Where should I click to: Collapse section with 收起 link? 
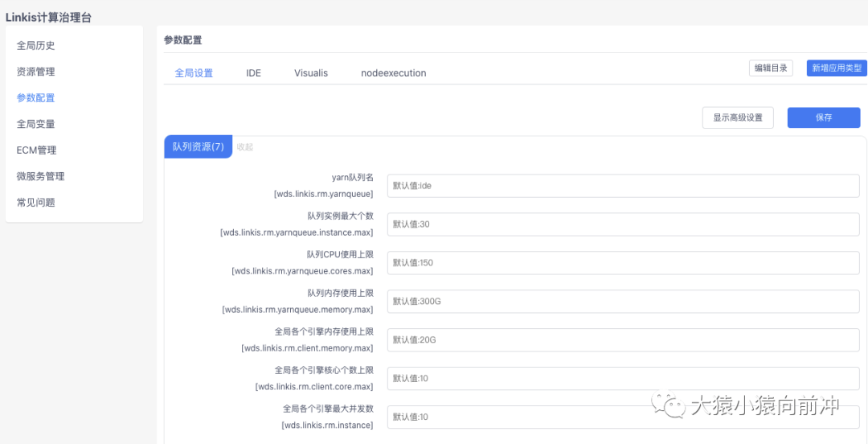pyautogui.click(x=245, y=147)
